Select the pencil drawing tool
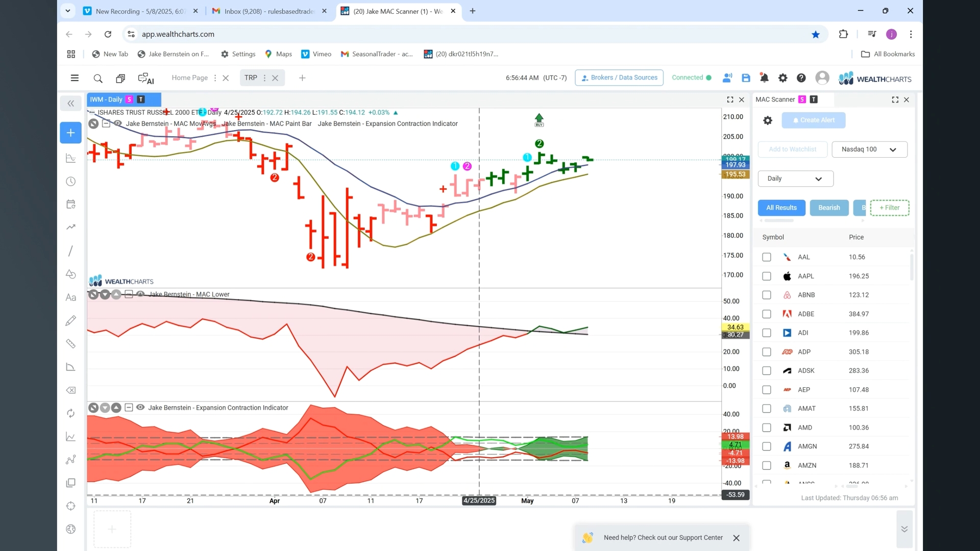980x551 pixels. coord(71,320)
